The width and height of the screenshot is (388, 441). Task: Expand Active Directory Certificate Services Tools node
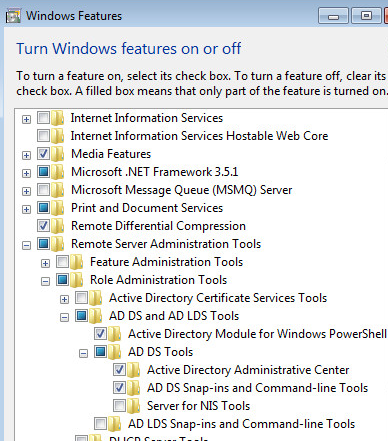pos(64,299)
